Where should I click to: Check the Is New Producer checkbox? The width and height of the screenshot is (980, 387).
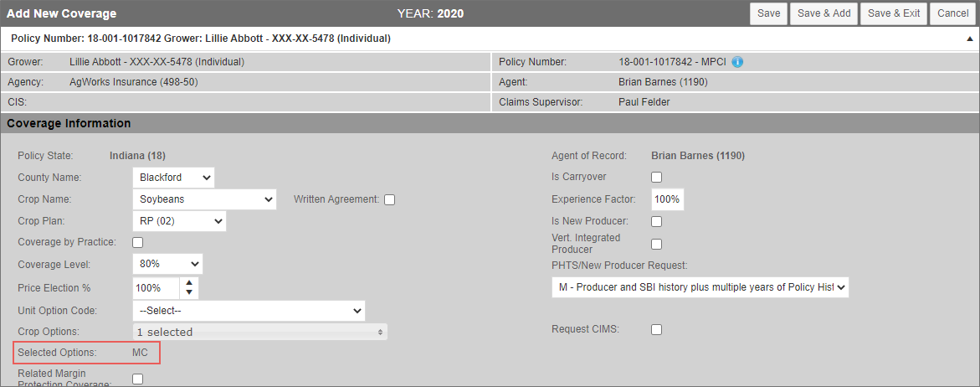[657, 221]
